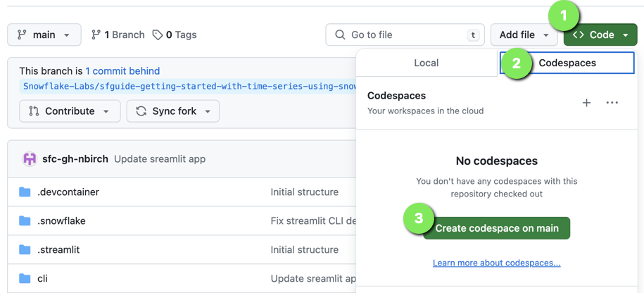The image size is (644, 293).
Task: Open the Snowflake-Labs upstream repository link
Action: [187, 87]
